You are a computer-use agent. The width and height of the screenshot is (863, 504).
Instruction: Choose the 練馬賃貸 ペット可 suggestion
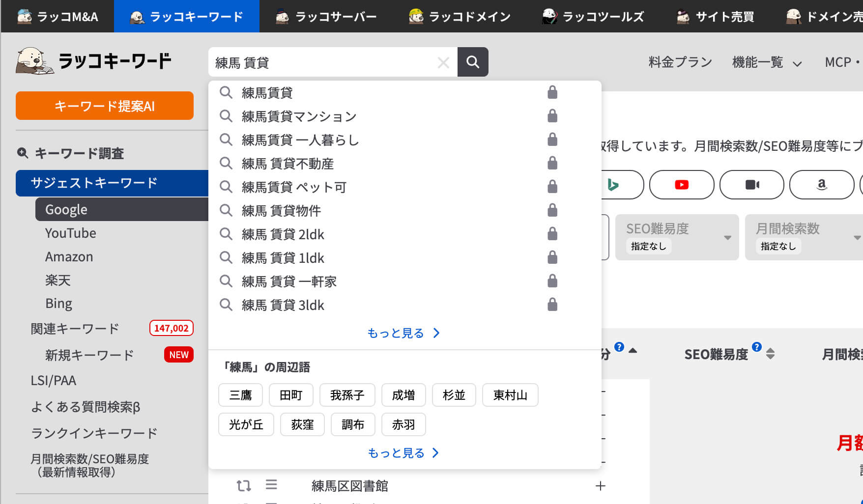tap(294, 187)
